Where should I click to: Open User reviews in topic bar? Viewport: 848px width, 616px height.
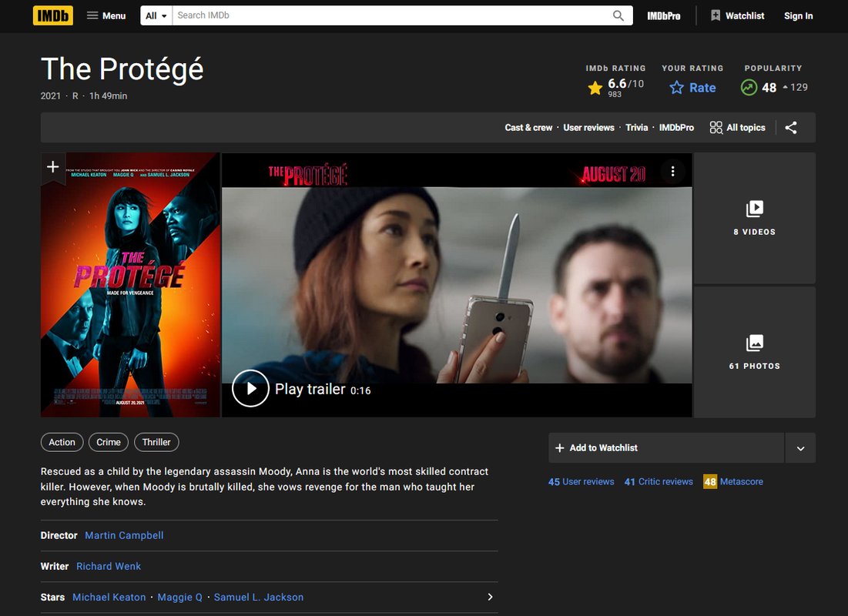click(x=588, y=128)
